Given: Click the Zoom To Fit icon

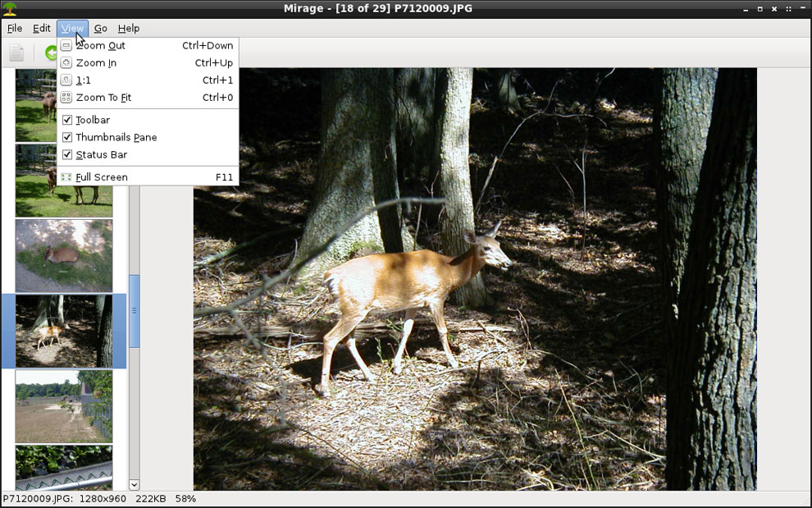Looking at the screenshot, I should tap(66, 98).
